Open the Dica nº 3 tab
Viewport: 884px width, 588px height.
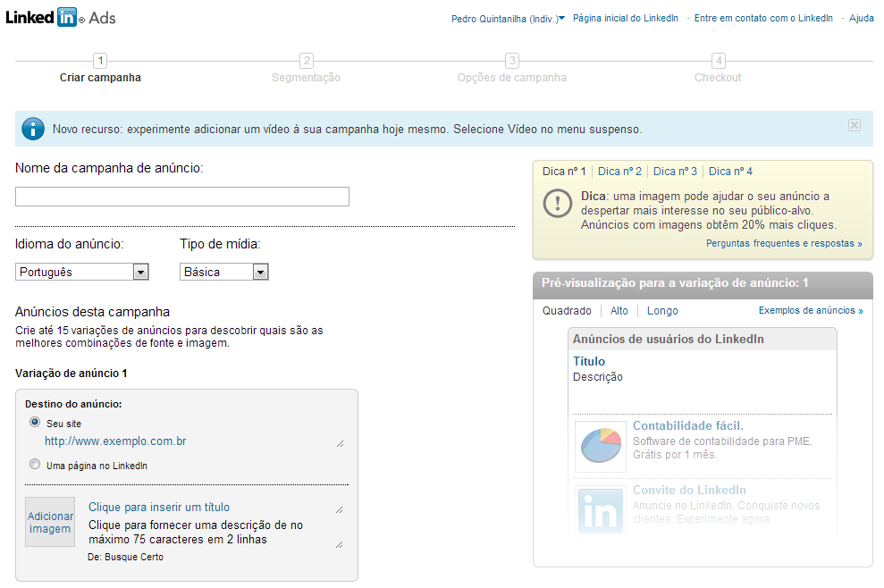675,172
